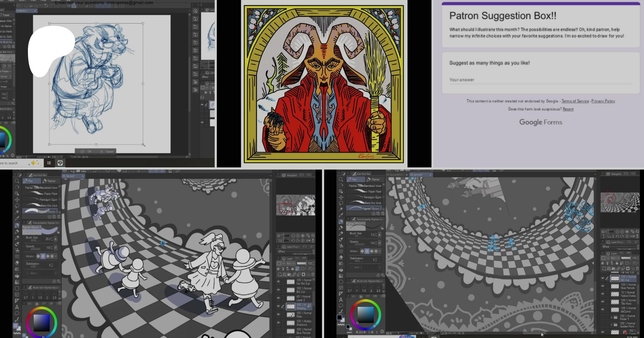This screenshot has height=338, width=644.
Task: Expand the Guides Front layer folder
Action: tap(611, 325)
